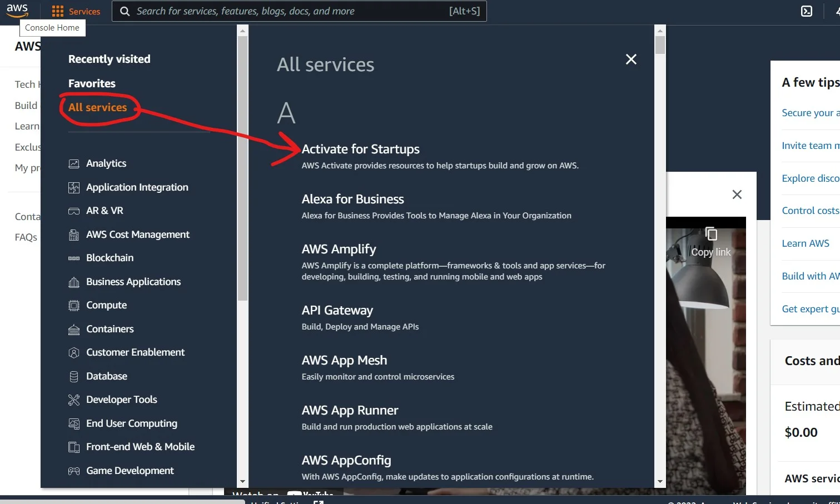This screenshot has height=504, width=840.
Task: Click the AWS Cost Management icon
Action: tap(74, 234)
